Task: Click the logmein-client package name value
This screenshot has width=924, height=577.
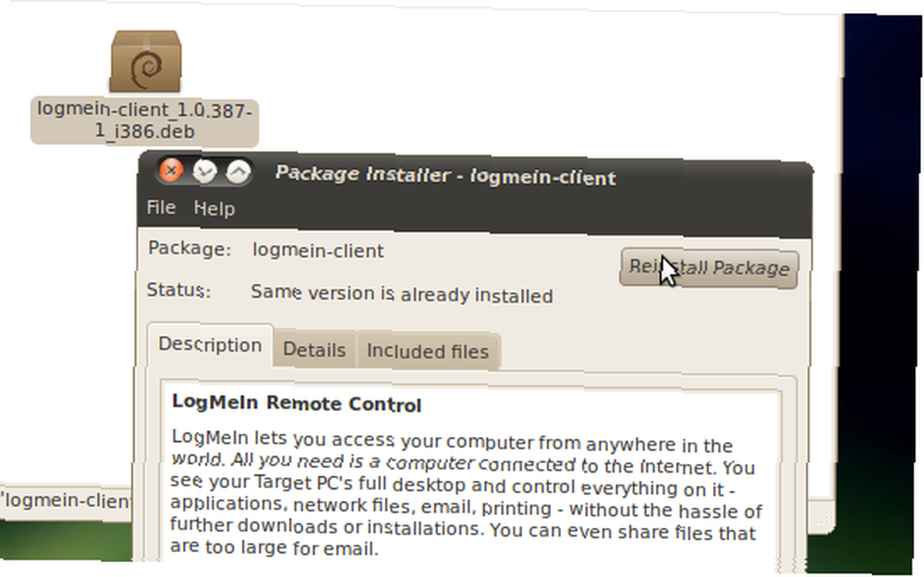Action: [x=318, y=251]
